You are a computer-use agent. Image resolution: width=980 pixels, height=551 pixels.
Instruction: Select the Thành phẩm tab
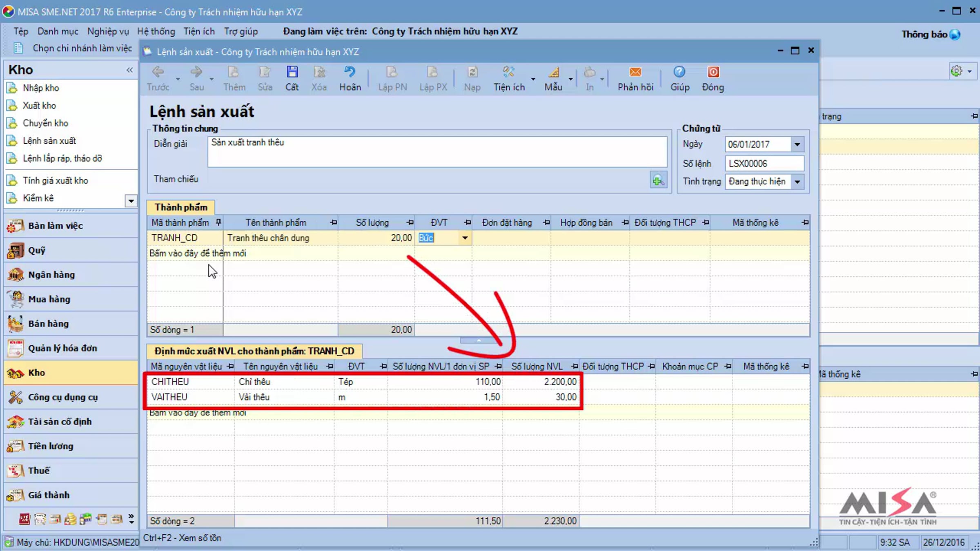click(x=181, y=207)
